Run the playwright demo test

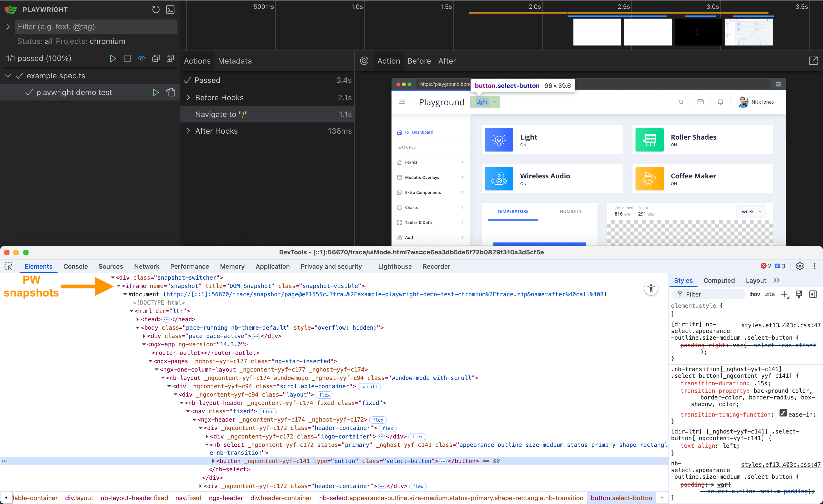coord(155,92)
